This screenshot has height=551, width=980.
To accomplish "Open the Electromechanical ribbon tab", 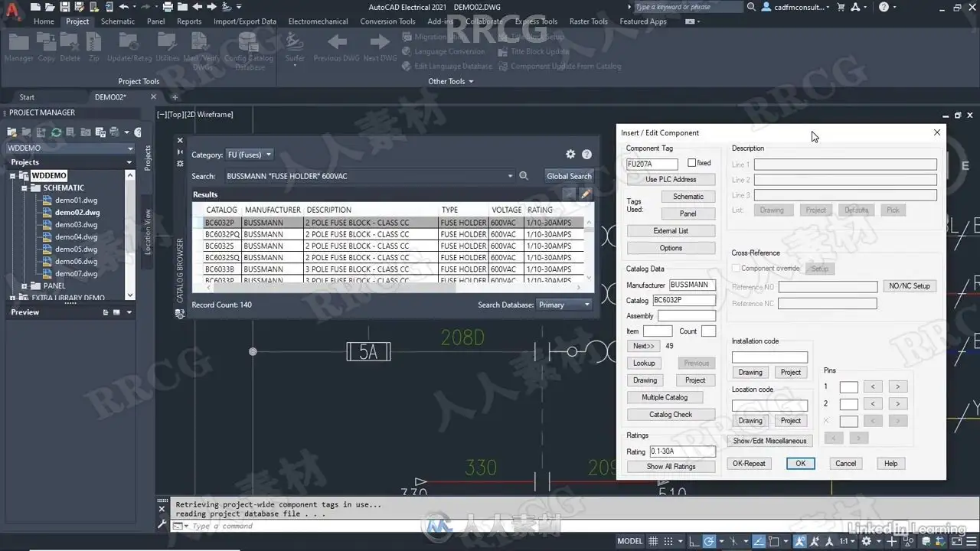I will (318, 21).
